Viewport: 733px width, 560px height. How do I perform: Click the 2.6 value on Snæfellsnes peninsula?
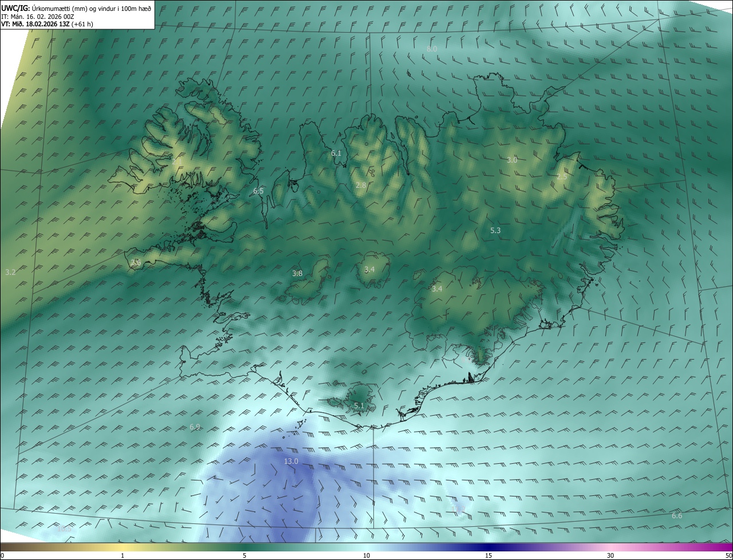click(x=135, y=262)
